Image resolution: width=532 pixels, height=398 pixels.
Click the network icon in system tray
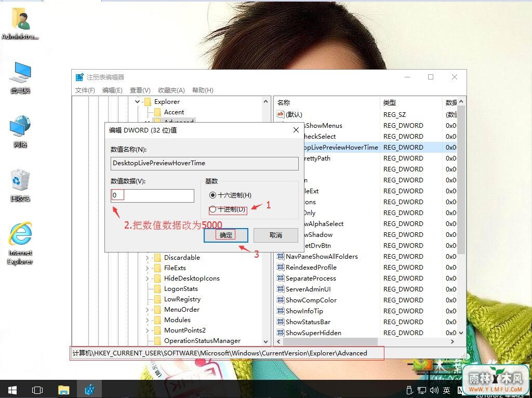[x=422, y=390]
